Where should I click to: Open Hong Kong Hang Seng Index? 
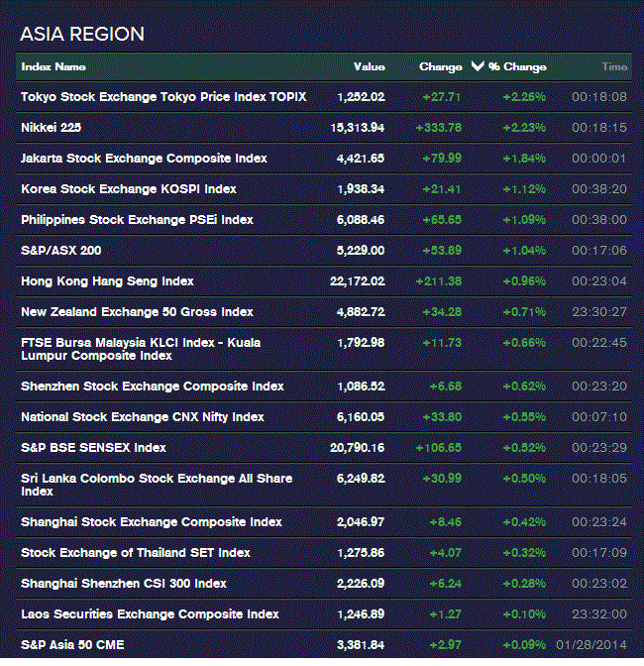(107, 281)
